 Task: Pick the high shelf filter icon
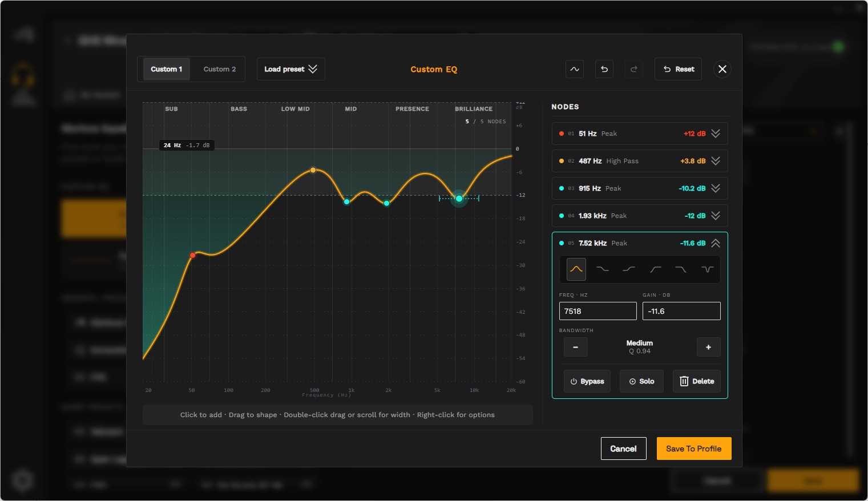(x=629, y=269)
